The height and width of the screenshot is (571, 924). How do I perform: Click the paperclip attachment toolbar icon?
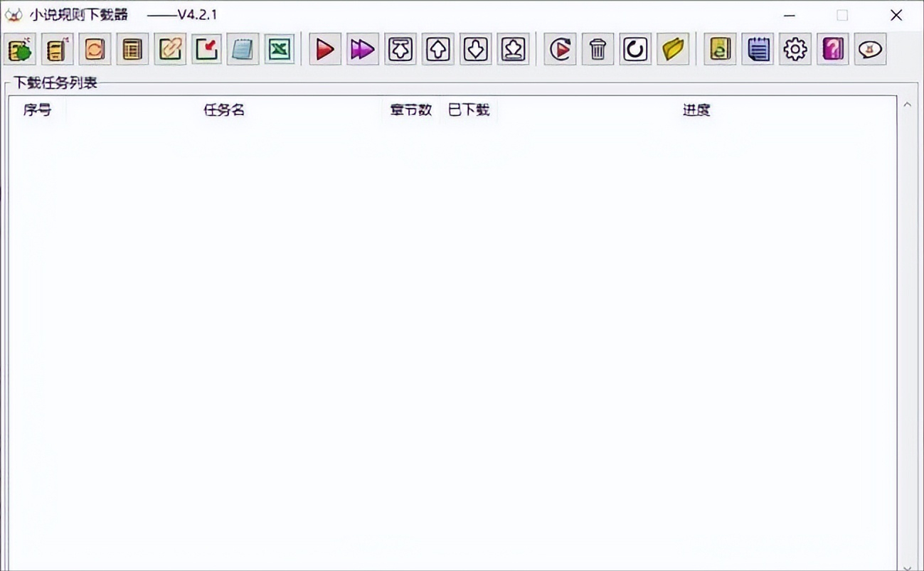[x=169, y=49]
